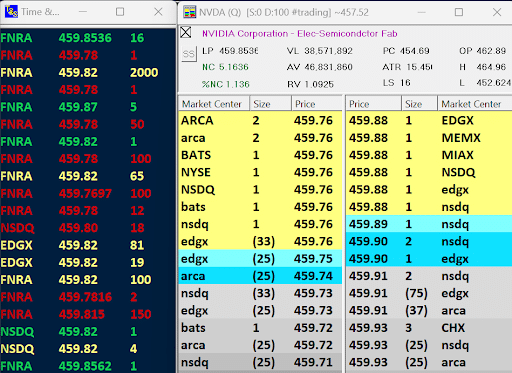
Task: Click the Time & Sales window icon
Action: click(11, 12)
